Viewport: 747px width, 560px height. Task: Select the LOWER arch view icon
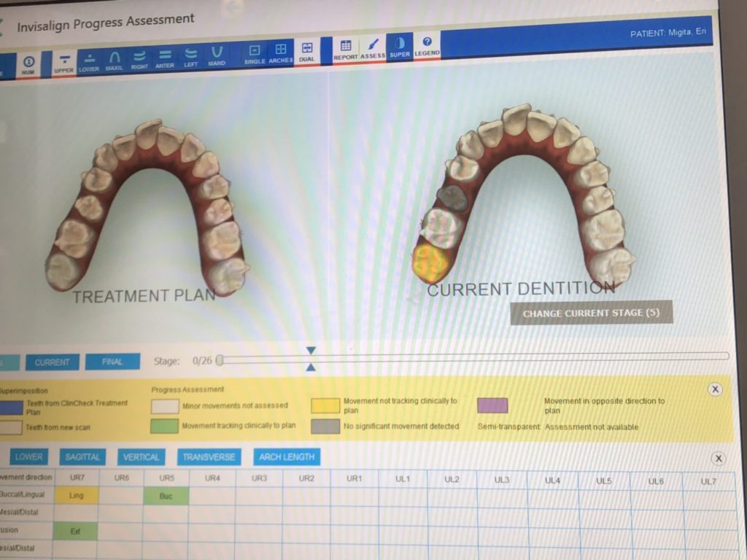pyautogui.click(x=88, y=62)
